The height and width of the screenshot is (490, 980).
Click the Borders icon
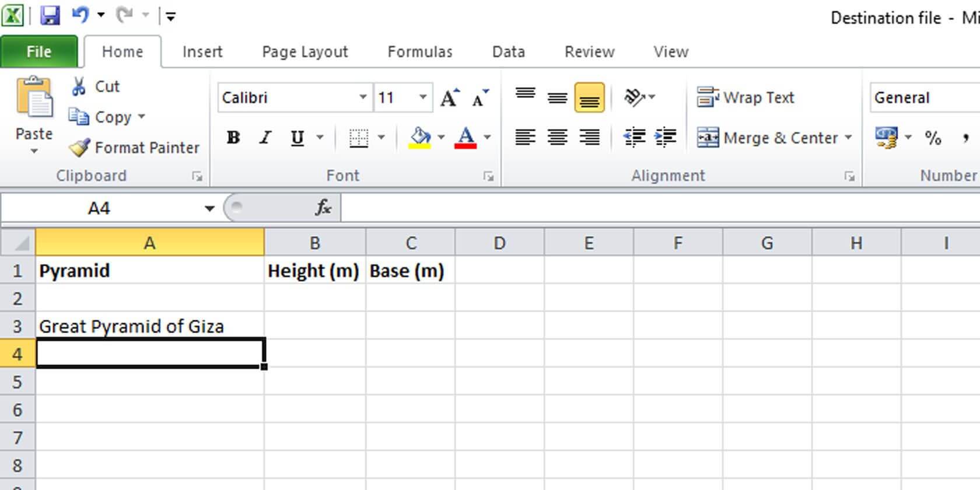point(358,138)
